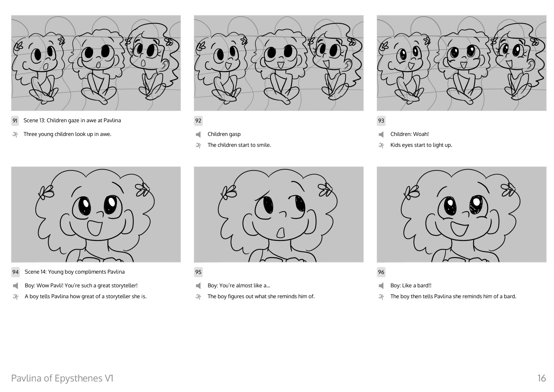
Task: Open frame 95 thumbnail of boy thinking
Action: pyautogui.click(x=279, y=214)
